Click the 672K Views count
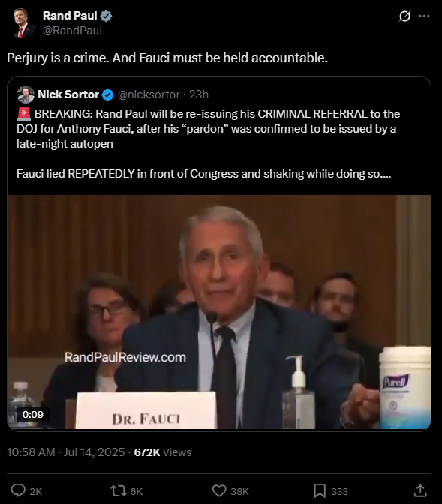 point(162,452)
